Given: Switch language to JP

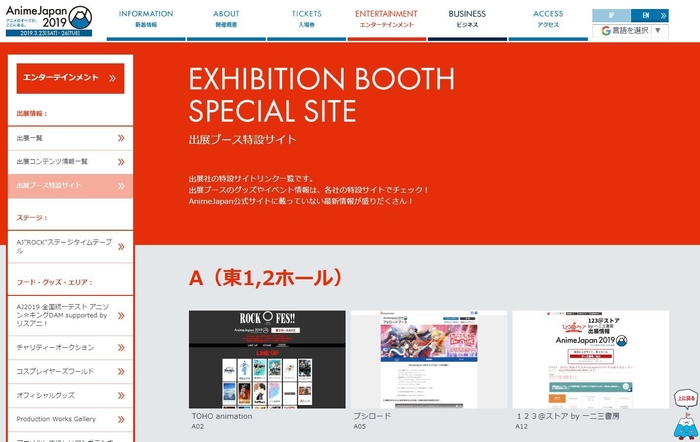Looking at the screenshot, I should click(x=611, y=16).
